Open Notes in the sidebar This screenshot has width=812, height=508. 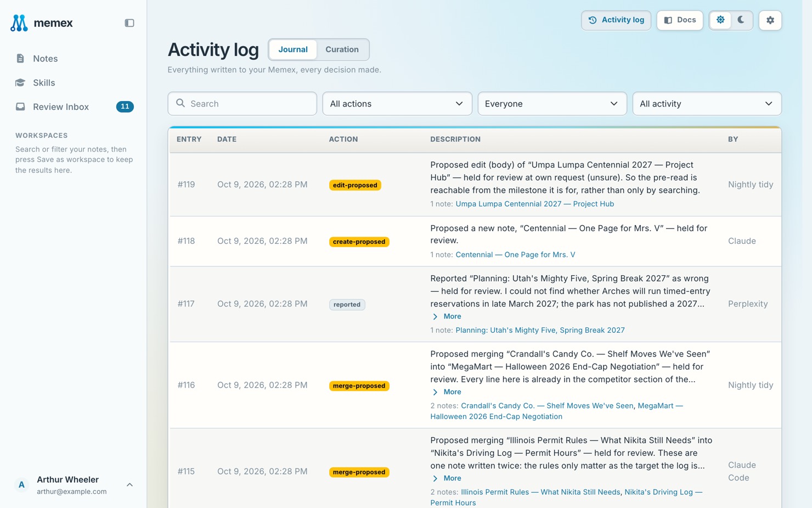coord(74,59)
